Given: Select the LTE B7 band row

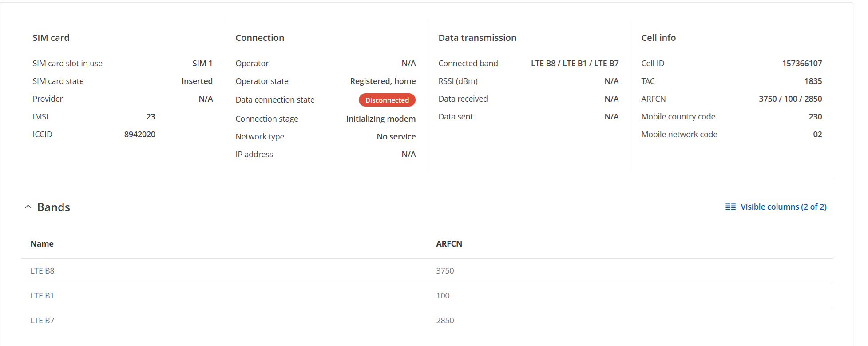Looking at the screenshot, I should click(x=427, y=321).
